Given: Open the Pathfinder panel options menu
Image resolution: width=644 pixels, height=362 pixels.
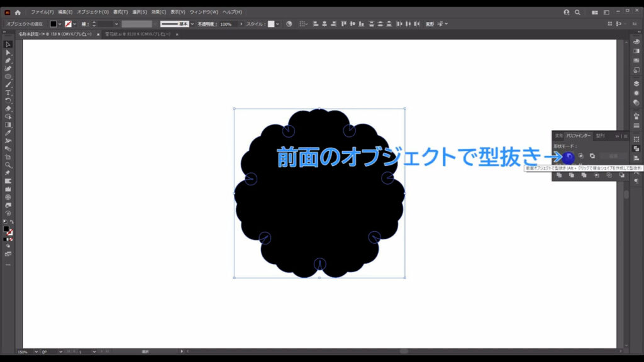Looking at the screenshot, I should pos(625,136).
